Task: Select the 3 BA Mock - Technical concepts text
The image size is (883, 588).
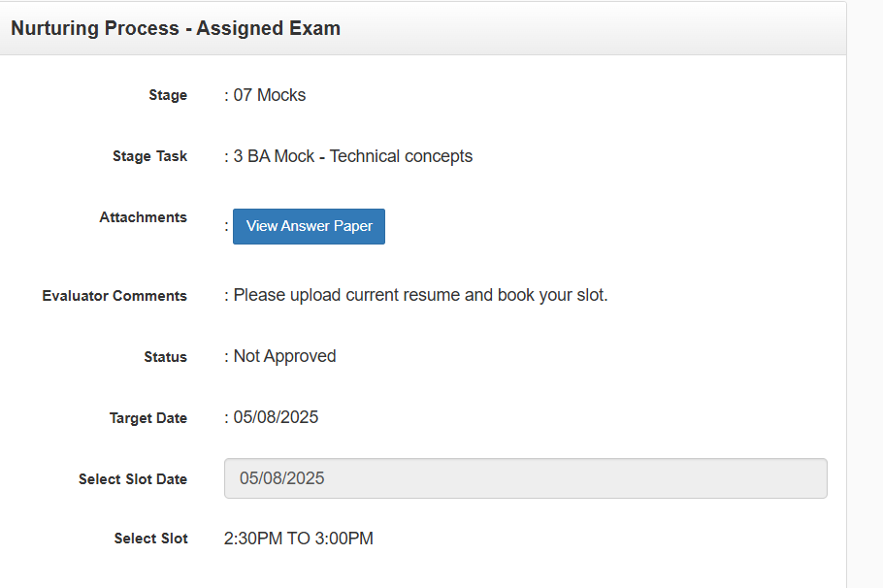Action: (x=352, y=156)
